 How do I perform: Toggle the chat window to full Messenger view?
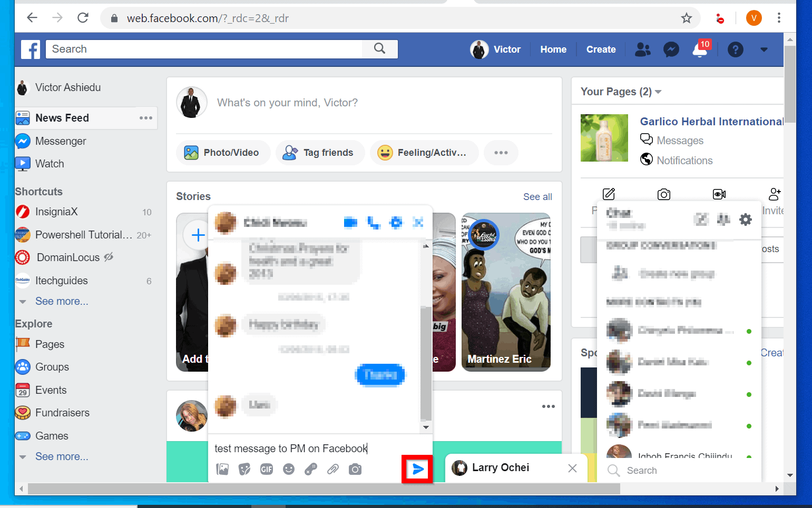[x=418, y=223]
